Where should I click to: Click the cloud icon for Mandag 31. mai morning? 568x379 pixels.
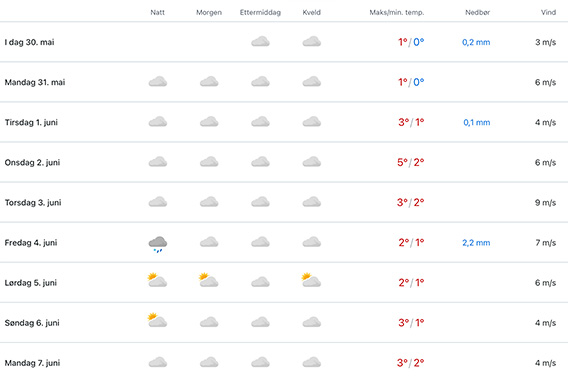(x=209, y=82)
